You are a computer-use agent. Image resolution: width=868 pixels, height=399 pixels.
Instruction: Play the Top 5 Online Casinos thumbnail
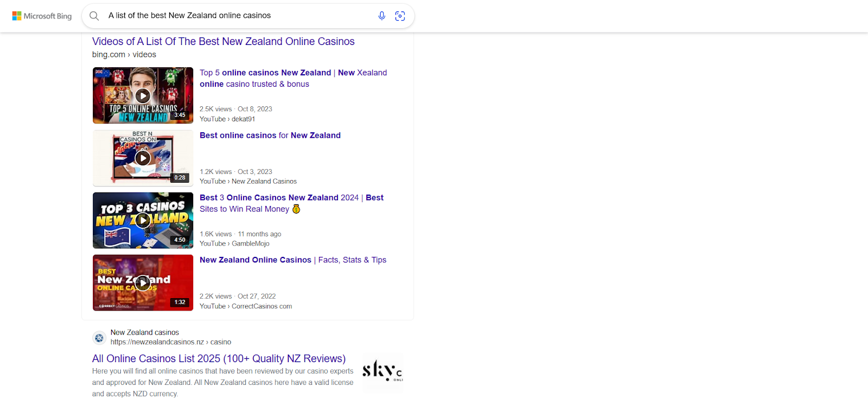pos(143,95)
